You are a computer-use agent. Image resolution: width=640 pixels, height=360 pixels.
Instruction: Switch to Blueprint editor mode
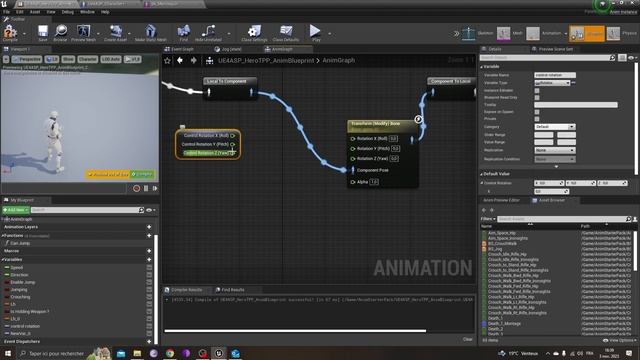point(587,33)
